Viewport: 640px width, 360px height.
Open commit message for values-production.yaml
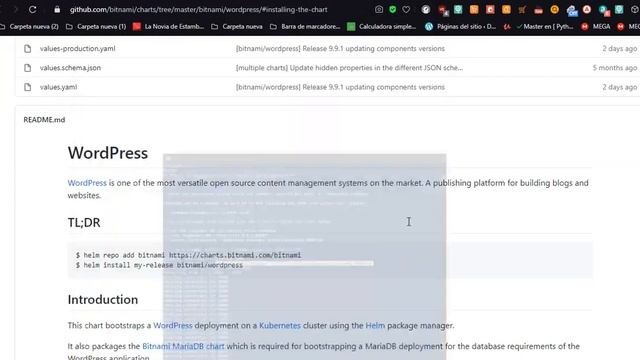(x=340, y=49)
